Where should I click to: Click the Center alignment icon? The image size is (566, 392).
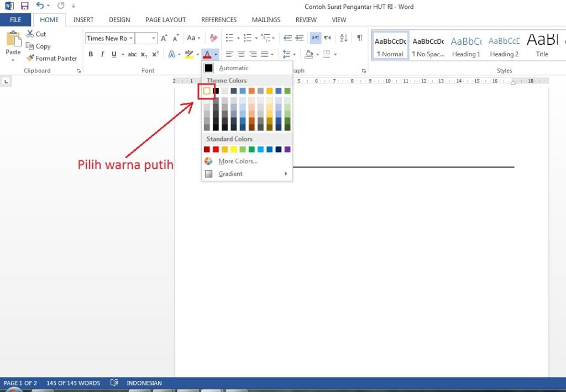tap(241, 54)
